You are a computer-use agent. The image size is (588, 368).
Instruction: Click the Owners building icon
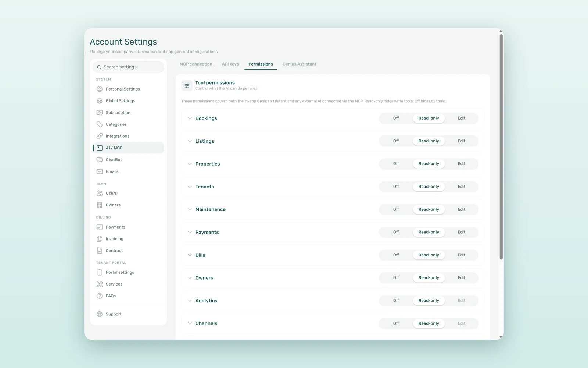point(100,205)
